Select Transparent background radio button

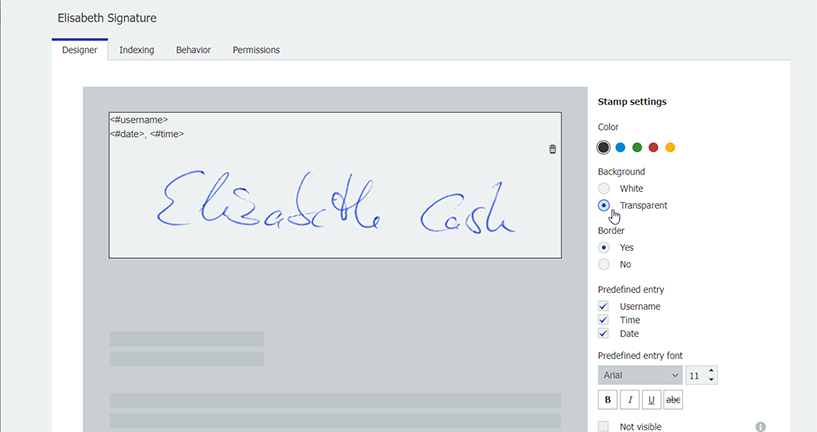pyautogui.click(x=603, y=205)
